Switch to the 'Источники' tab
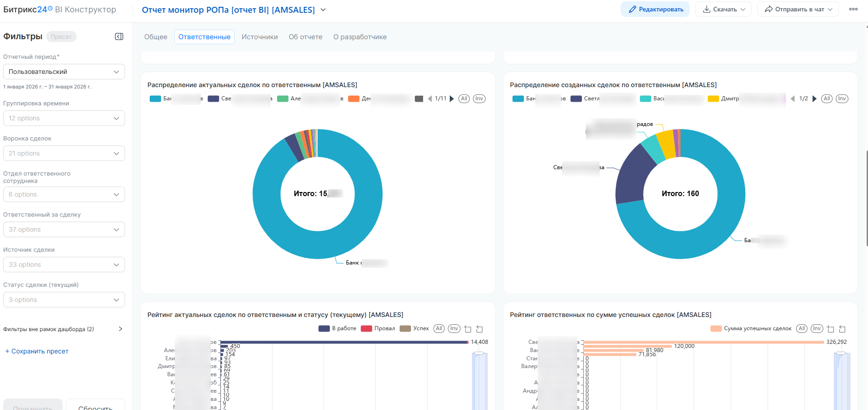This screenshot has height=410, width=868. (259, 37)
